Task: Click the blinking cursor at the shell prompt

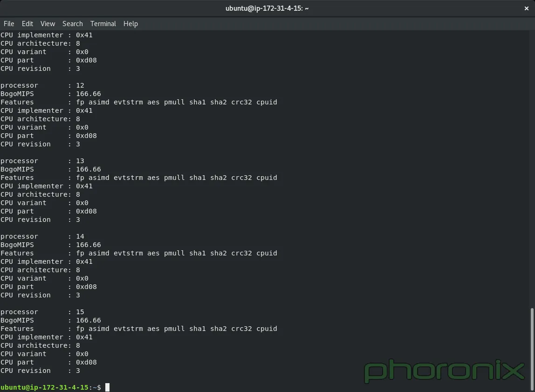Action: (108, 387)
